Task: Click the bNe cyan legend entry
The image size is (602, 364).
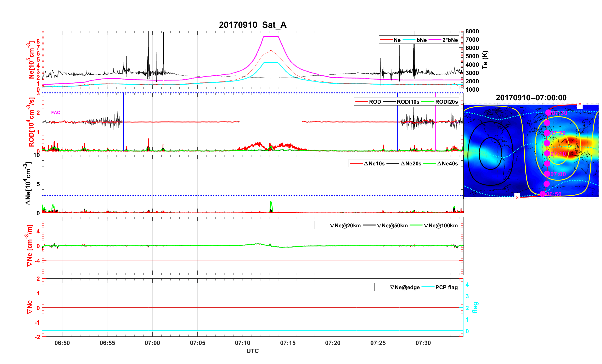Action: pyautogui.click(x=421, y=40)
